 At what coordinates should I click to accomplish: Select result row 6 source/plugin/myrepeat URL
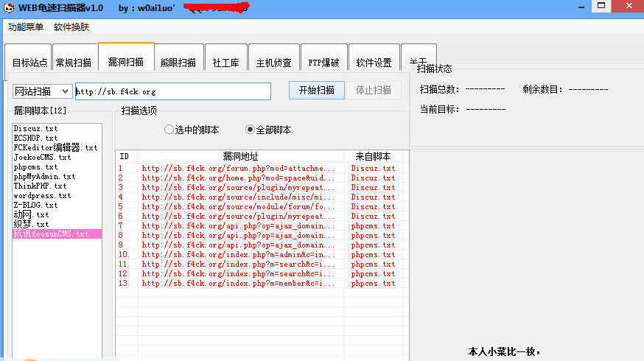click(x=238, y=216)
